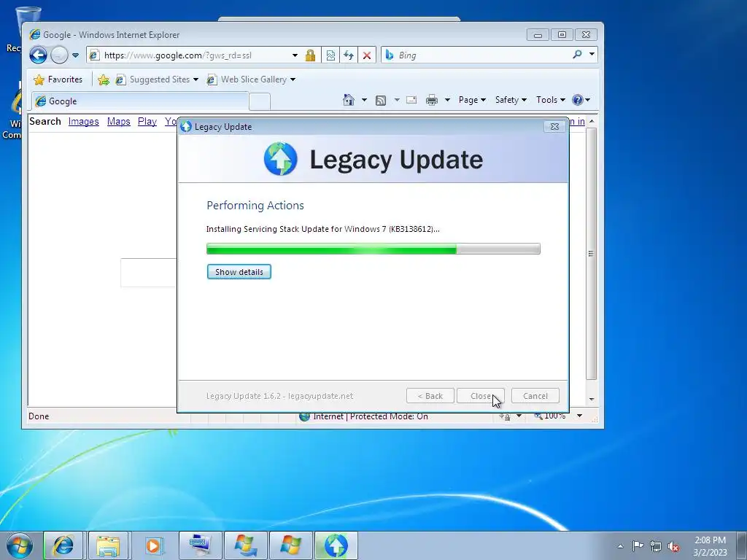Image resolution: width=747 pixels, height=560 pixels.
Task: Click the Back navigation arrow in Internet Explorer
Action: (38, 55)
